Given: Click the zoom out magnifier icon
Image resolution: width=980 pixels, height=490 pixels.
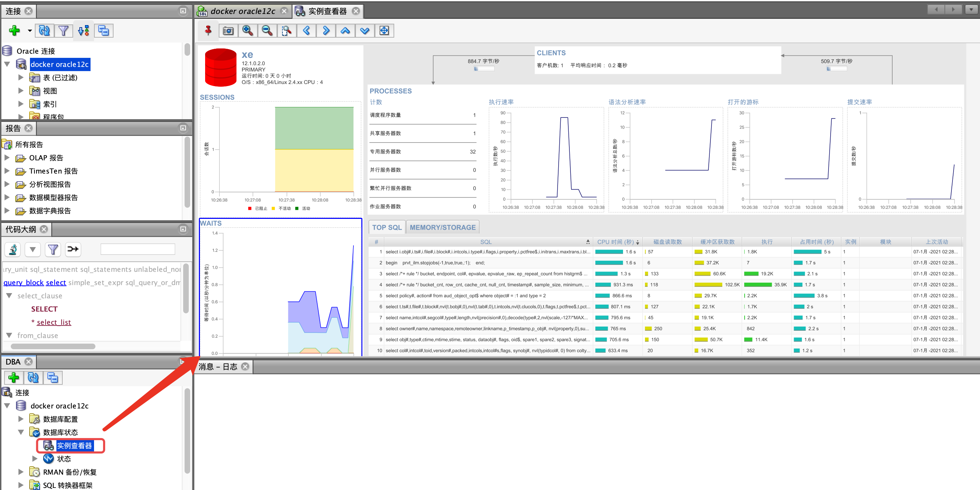Looking at the screenshot, I should (x=267, y=30).
